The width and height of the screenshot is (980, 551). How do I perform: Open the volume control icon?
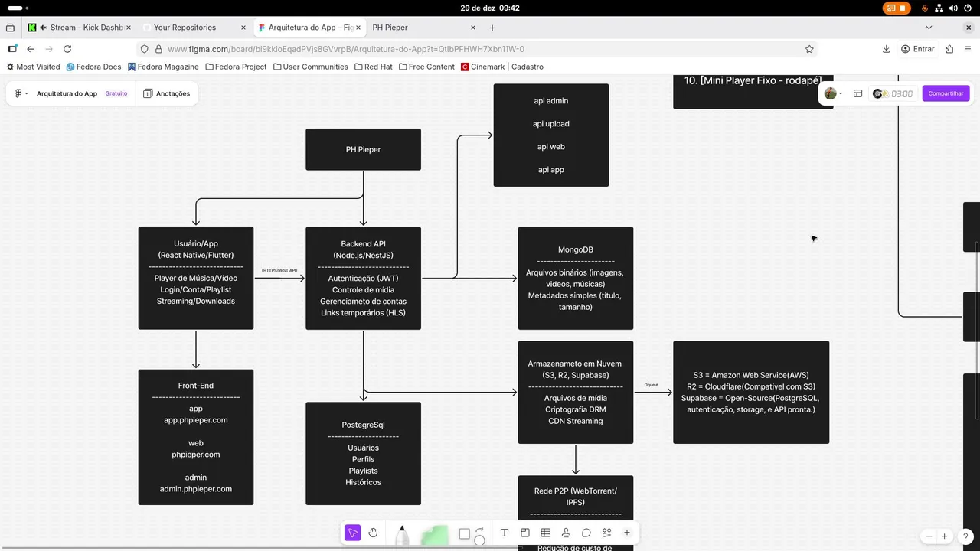954,8
